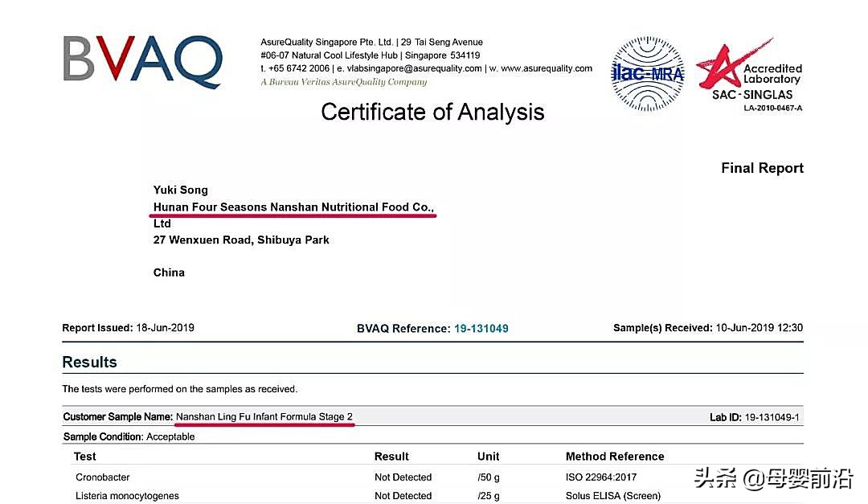Click method reference 'ISO 22964:2017'
Screen dimensions: 868x504
(600, 477)
